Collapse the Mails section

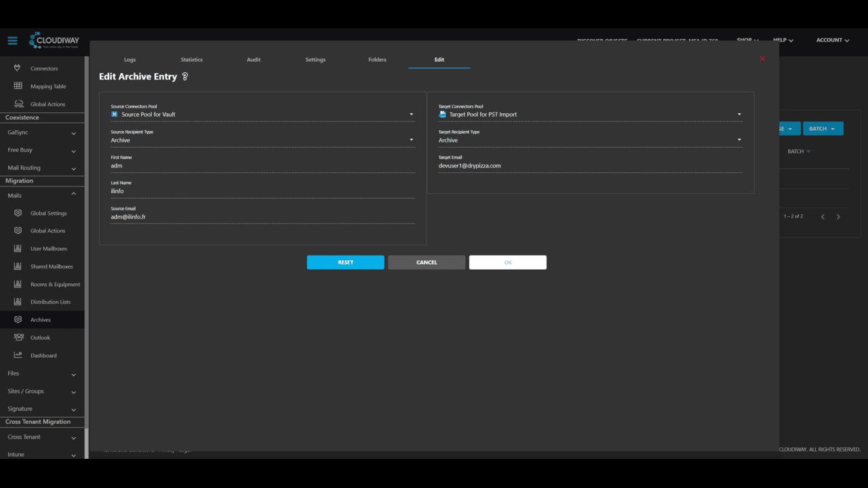[42, 195]
